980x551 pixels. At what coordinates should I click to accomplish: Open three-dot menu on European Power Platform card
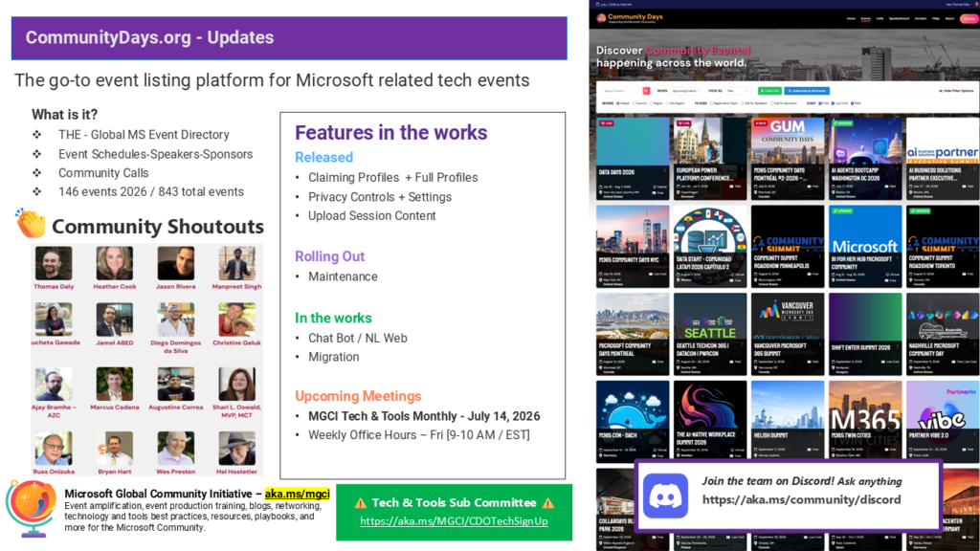tap(743, 168)
